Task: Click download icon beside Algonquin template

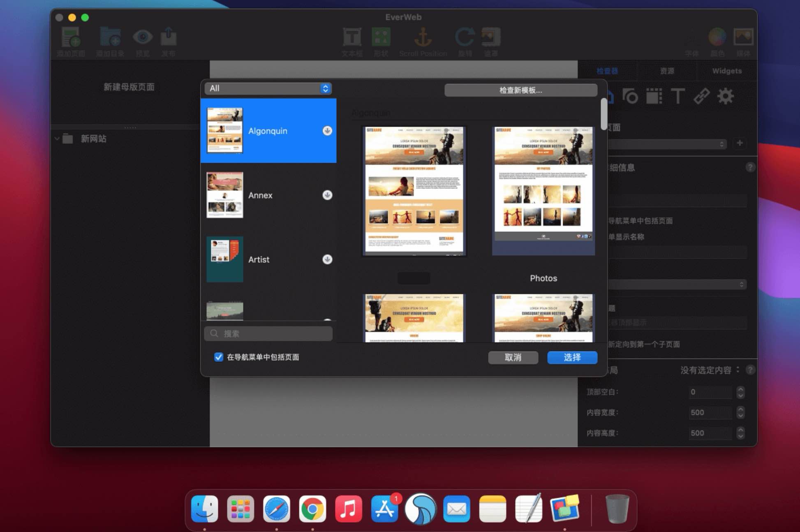Action: [x=327, y=131]
